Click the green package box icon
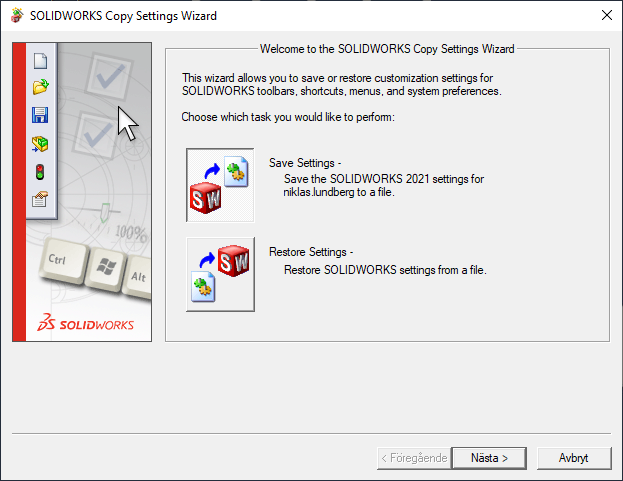Image resolution: width=623 pixels, height=481 pixels. (x=40, y=144)
